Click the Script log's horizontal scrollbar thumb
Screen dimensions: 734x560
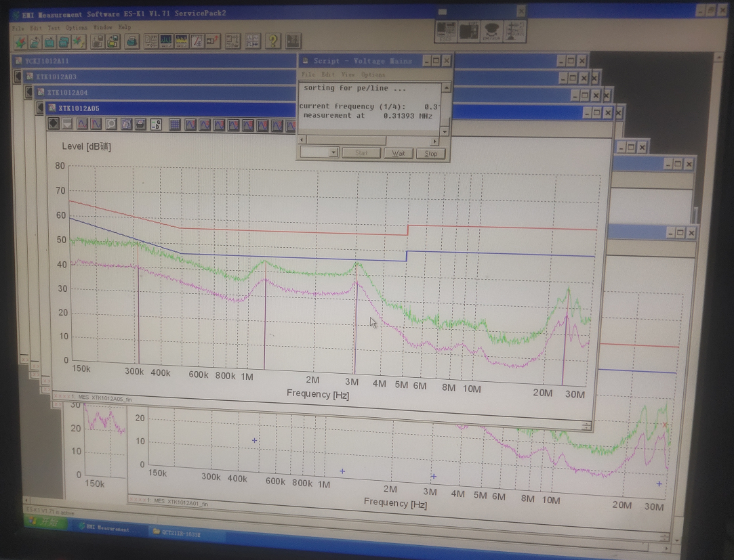[x=346, y=140]
